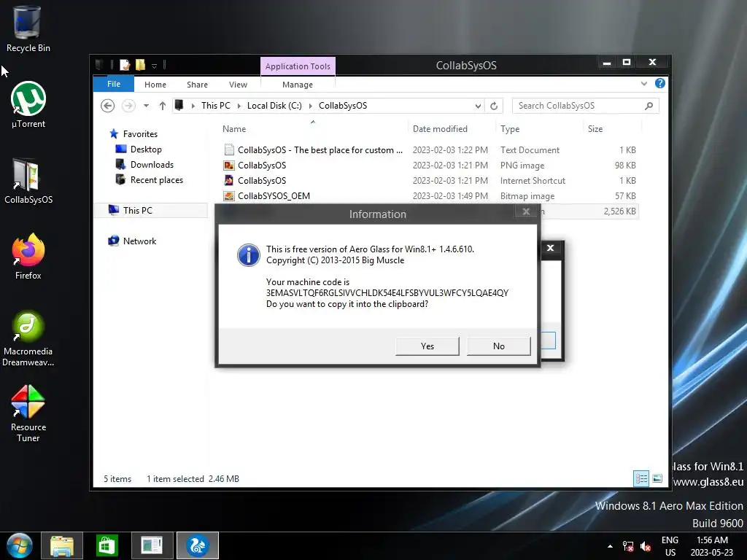Switch to the View ribbon tab
The image size is (747, 560).
pyautogui.click(x=238, y=85)
